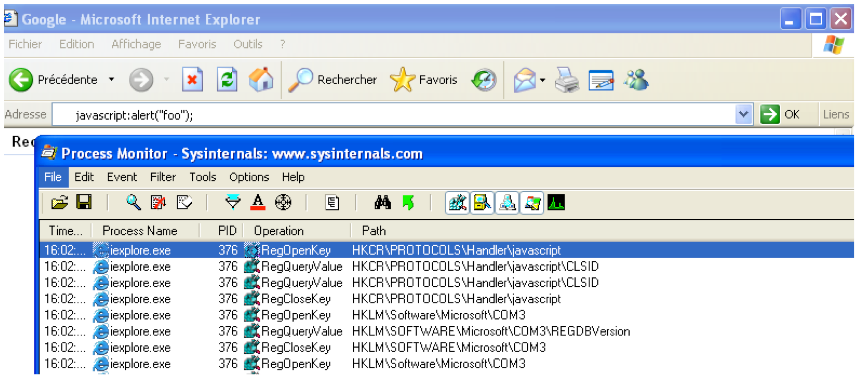Click the Highlight red A icon
This screenshot has width=865, height=386.
click(x=258, y=202)
